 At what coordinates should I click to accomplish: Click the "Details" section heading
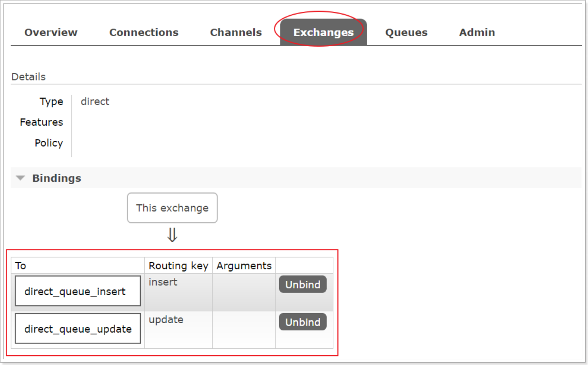29,77
